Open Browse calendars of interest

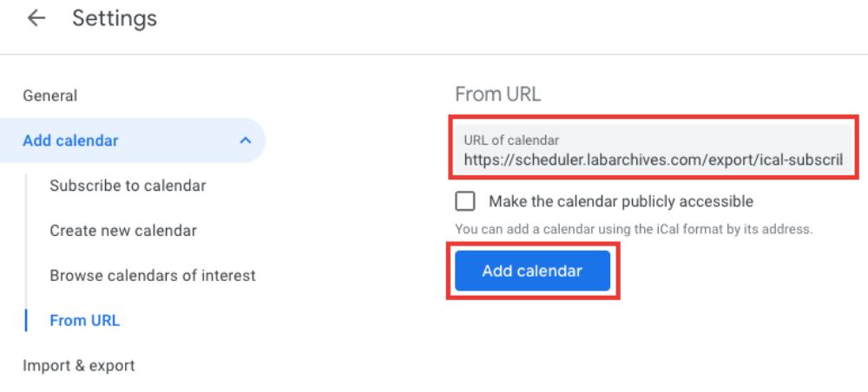[153, 276]
